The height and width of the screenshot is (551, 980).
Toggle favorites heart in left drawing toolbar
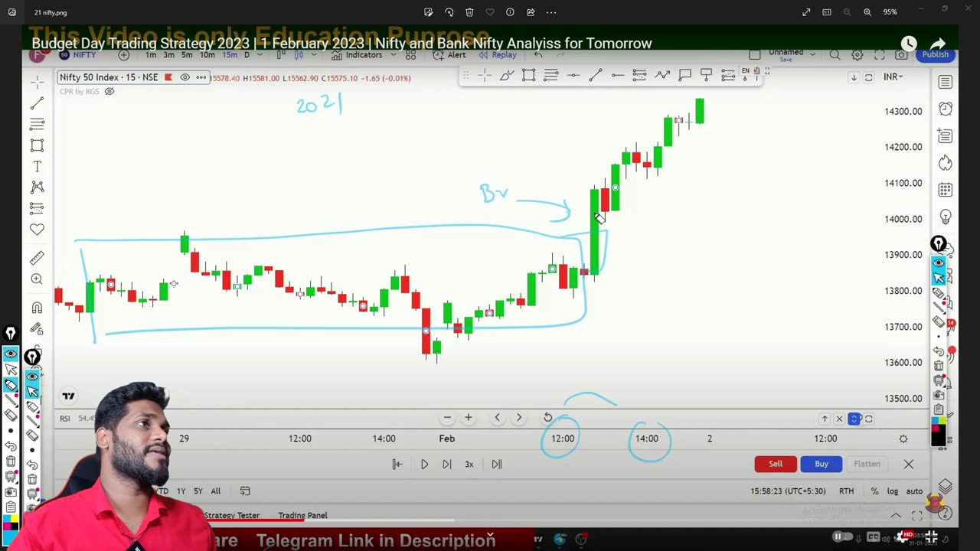point(37,229)
